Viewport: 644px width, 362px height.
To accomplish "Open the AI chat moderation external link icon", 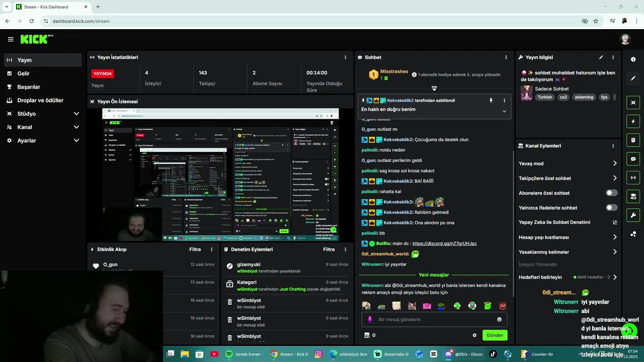I will [615, 222].
